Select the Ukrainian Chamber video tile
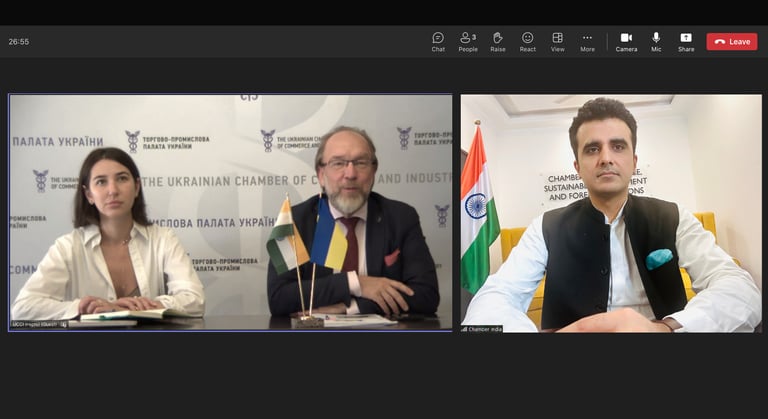 tap(230, 213)
